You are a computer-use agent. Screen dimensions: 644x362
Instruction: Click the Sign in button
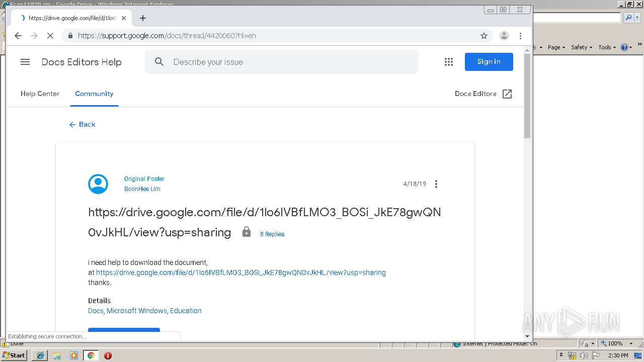[489, 62]
